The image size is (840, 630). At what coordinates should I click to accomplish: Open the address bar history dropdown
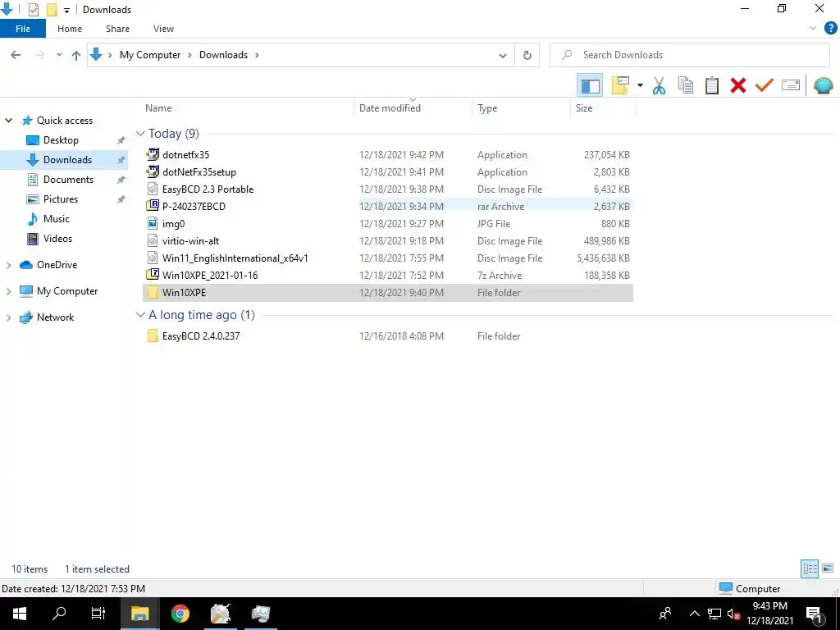(503, 55)
